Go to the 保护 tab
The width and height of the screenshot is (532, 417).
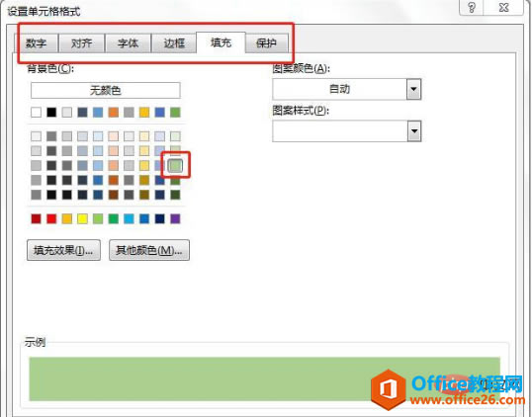coord(266,43)
